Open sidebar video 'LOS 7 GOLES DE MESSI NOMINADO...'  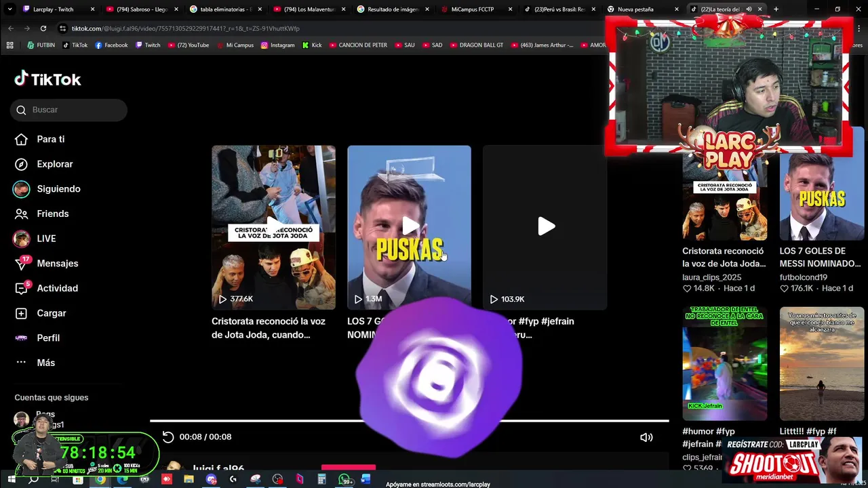(821, 257)
